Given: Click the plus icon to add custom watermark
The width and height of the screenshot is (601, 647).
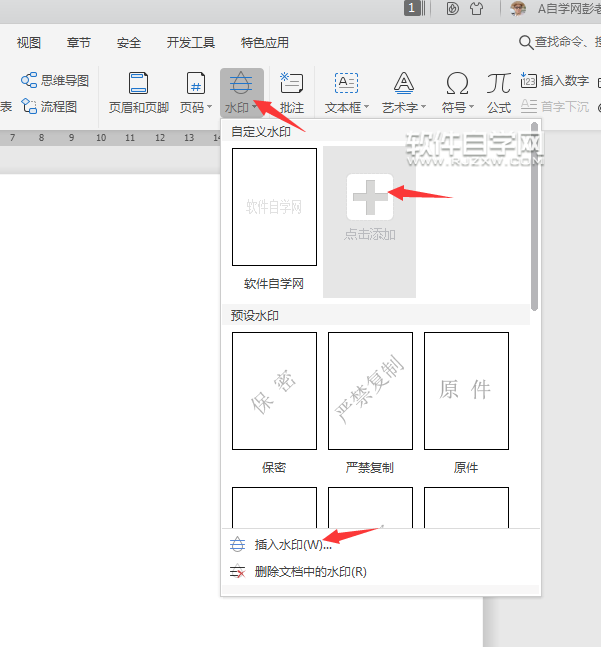Looking at the screenshot, I should [370, 197].
